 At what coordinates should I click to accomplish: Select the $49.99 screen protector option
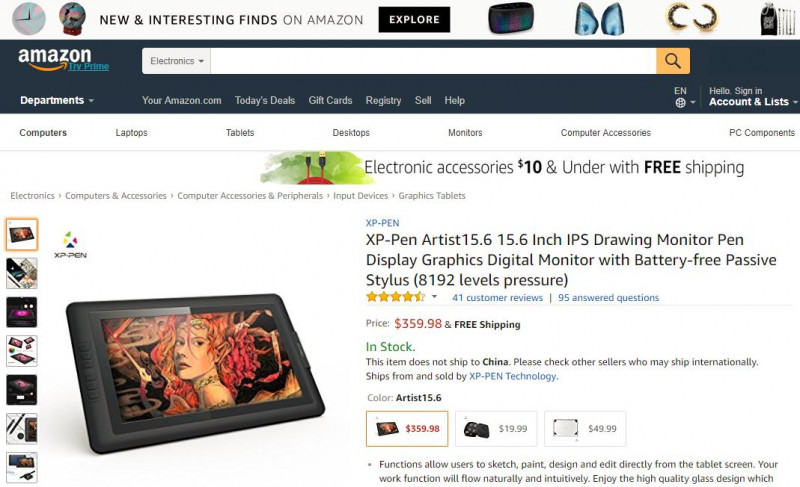pyautogui.click(x=585, y=429)
